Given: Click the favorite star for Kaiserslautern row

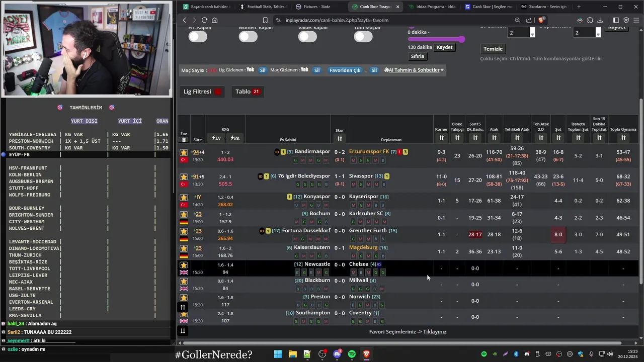Looking at the screenshot, I should point(184,248).
